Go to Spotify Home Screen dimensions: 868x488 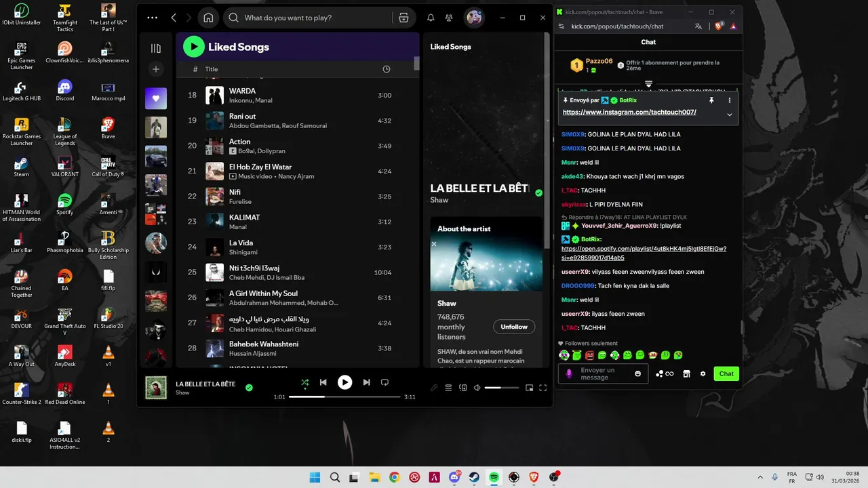(x=208, y=18)
